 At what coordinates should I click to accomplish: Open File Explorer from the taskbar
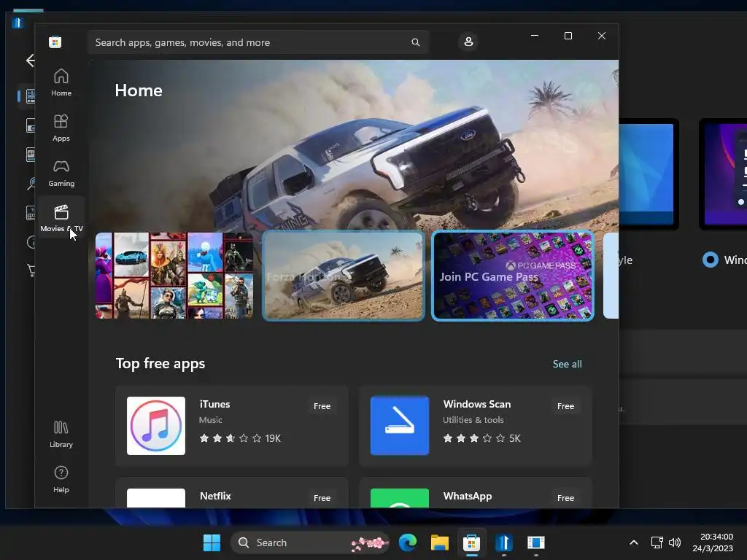pos(439,542)
